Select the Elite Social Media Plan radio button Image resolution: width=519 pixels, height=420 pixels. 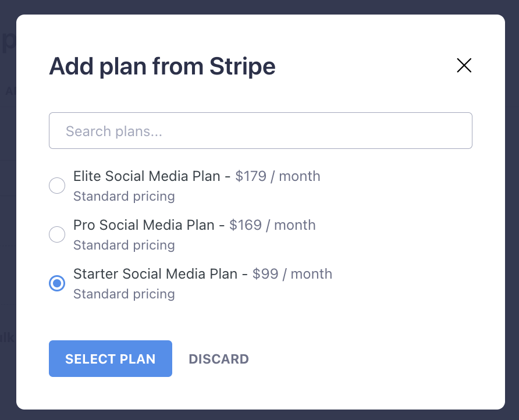click(x=57, y=186)
